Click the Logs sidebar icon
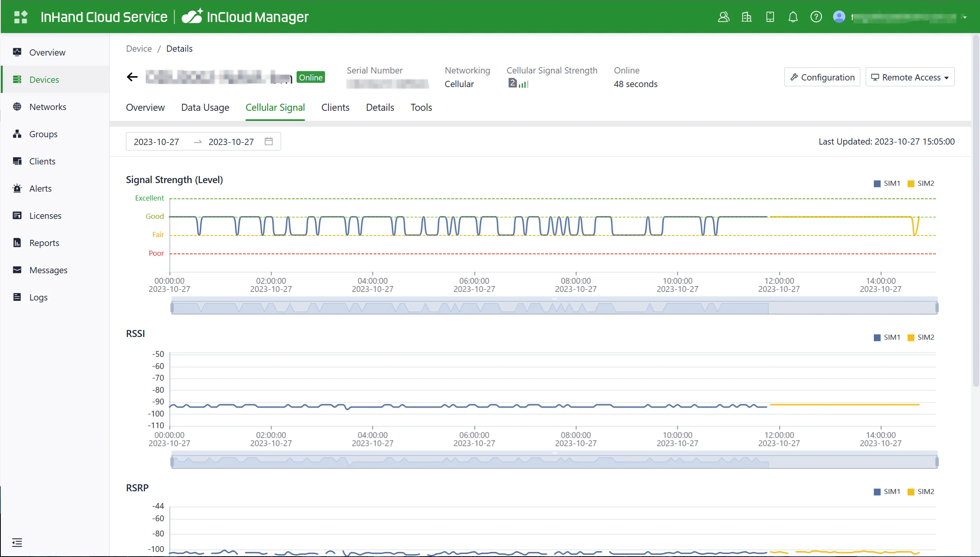980x557 pixels. [x=17, y=297]
